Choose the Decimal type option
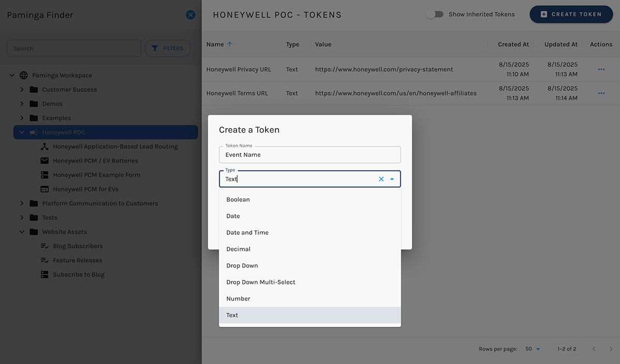 click(x=310, y=249)
